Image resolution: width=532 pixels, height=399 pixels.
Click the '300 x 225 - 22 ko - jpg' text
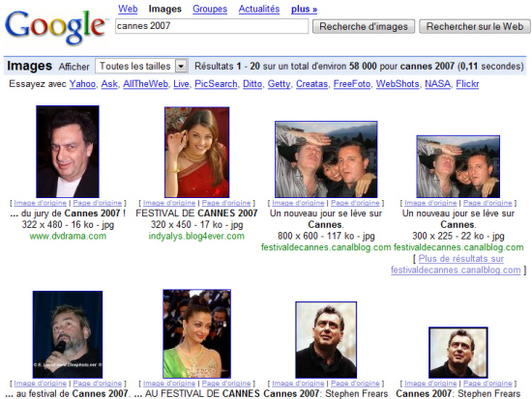[x=458, y=236]
